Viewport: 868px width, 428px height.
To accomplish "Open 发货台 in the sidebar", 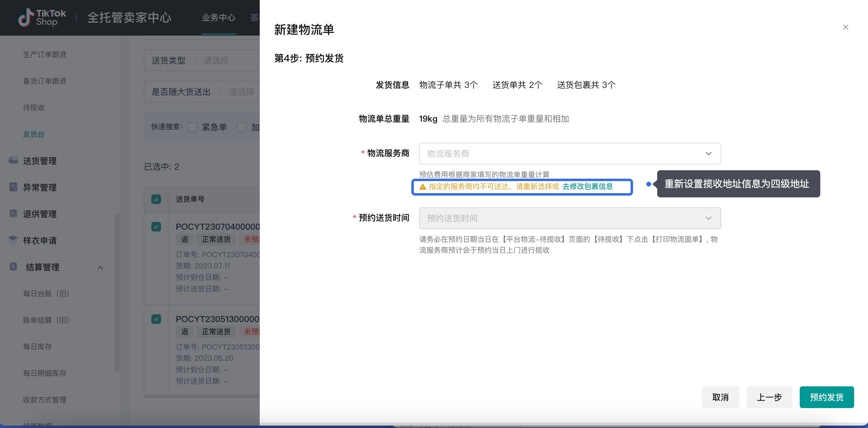I will tap(34, 134).
